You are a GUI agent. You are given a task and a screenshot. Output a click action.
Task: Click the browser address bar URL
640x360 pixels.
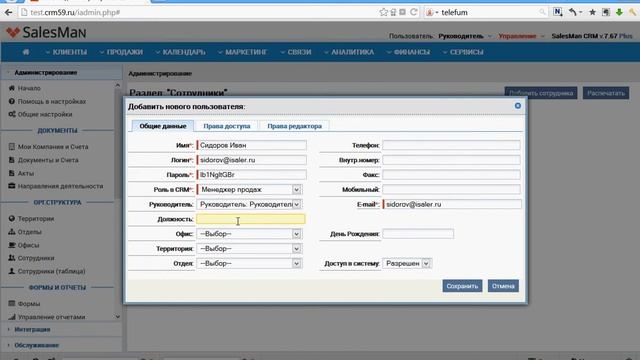[75, 13]
